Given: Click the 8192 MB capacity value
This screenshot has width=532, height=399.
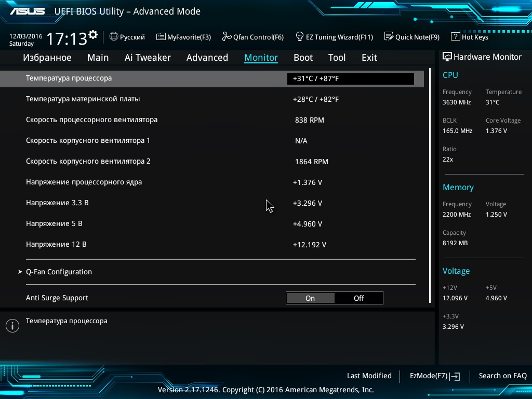Looking at the screenshot, I should coord(455,243).
